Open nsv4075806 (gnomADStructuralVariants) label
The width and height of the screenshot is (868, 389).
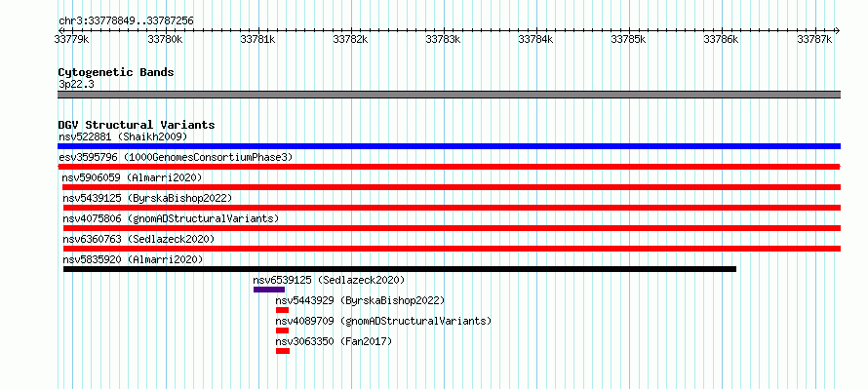[171, 218]
